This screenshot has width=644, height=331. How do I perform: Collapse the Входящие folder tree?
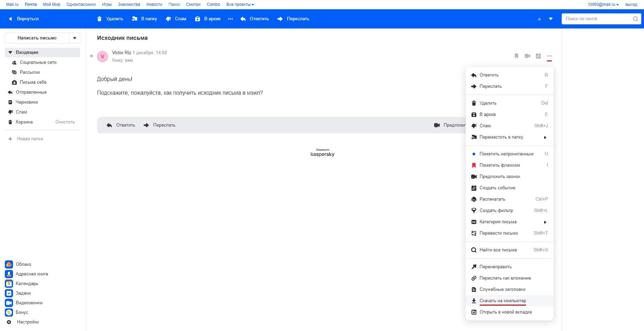(10, 52)
